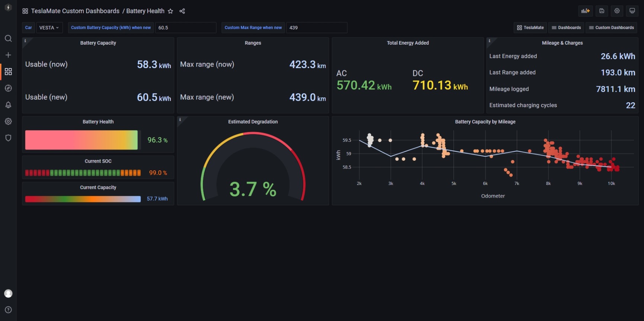This screenshot has width=644, height=321.
Task: Cycle view mode with monitor icon
Action: [632, 11]
